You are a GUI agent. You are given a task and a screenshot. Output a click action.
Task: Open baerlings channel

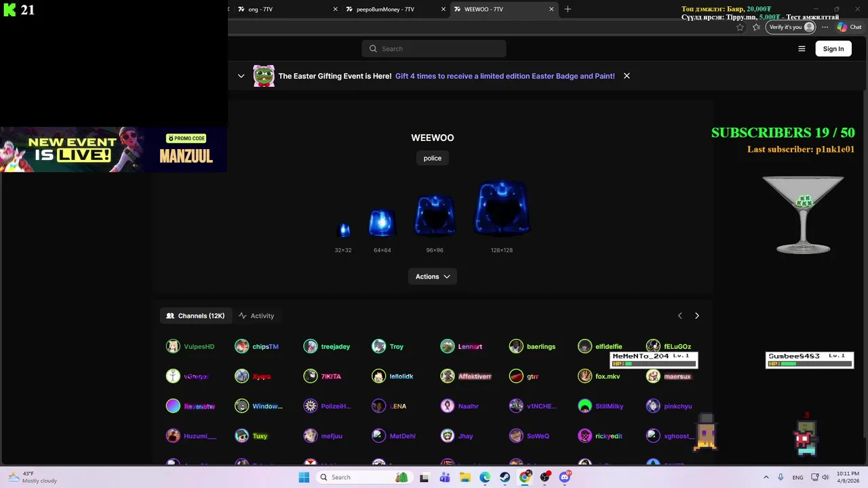(x=532, y=346)
